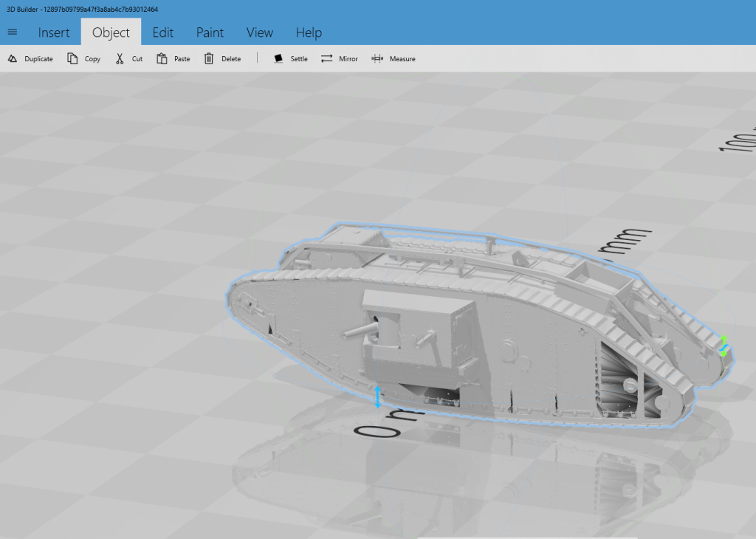This screenshot has height=539, width=756.
Task: Click the blue vertical move arrow handle
Action: 378,396
